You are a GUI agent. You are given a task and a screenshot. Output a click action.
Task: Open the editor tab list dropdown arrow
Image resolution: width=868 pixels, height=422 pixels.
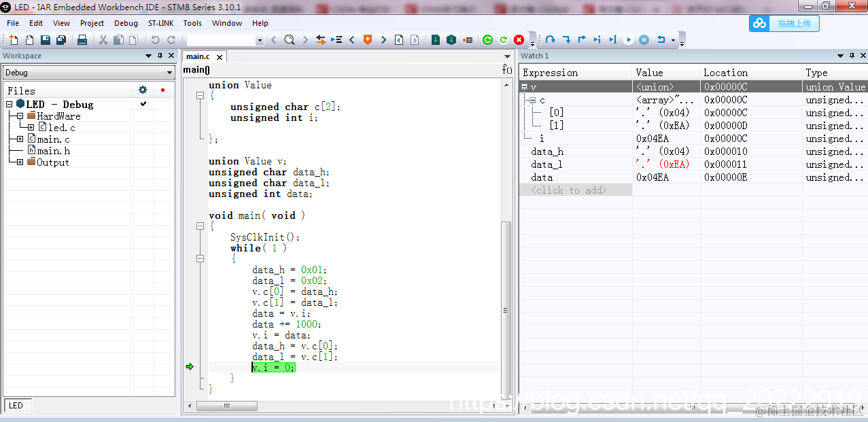coord(507,56)
